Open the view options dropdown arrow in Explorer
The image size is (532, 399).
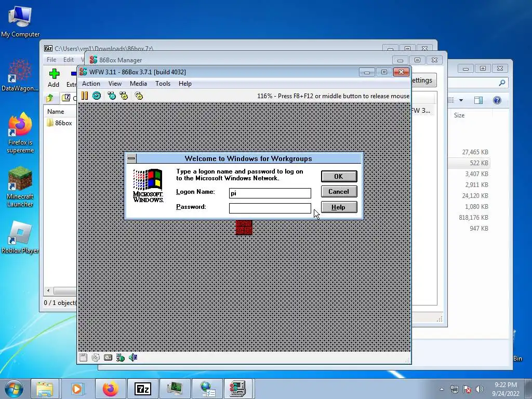[461, 100]
